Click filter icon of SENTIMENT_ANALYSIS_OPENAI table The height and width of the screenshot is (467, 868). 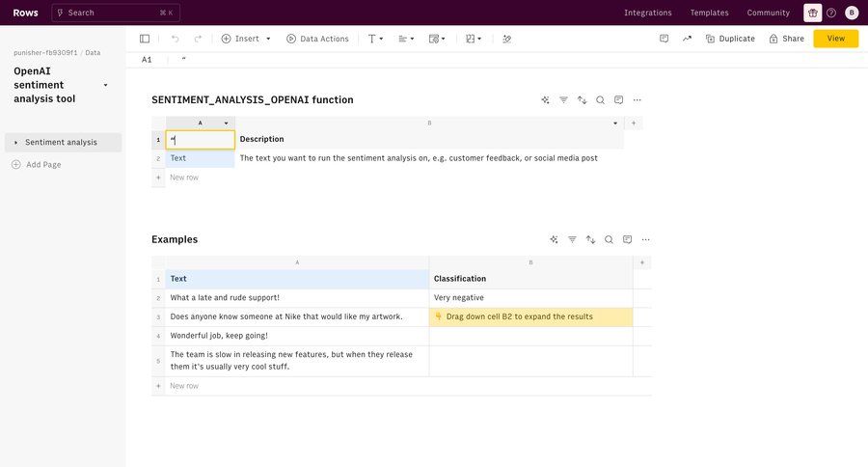click(x=563, y=99)
